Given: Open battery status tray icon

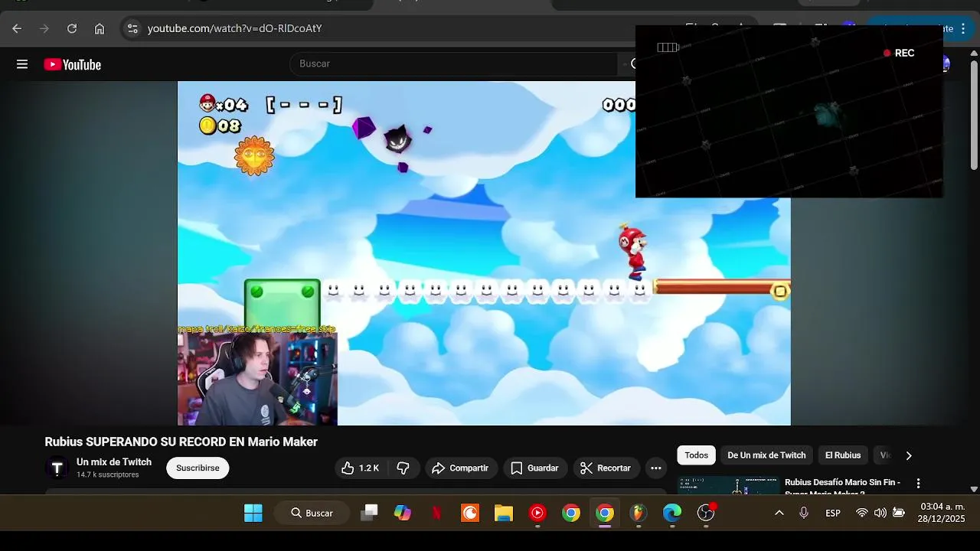Looking at the screenshot, I should click(899, 513).
